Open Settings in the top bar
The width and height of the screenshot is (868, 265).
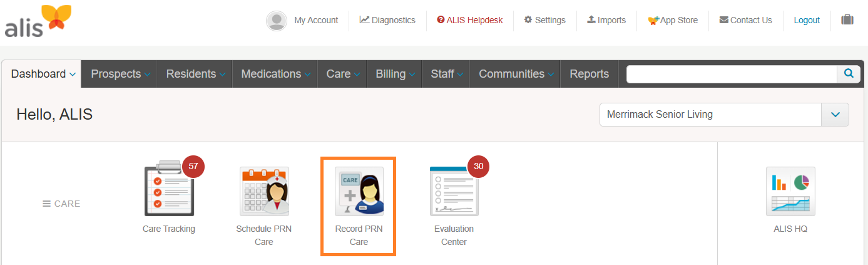[x=544, y=20]
